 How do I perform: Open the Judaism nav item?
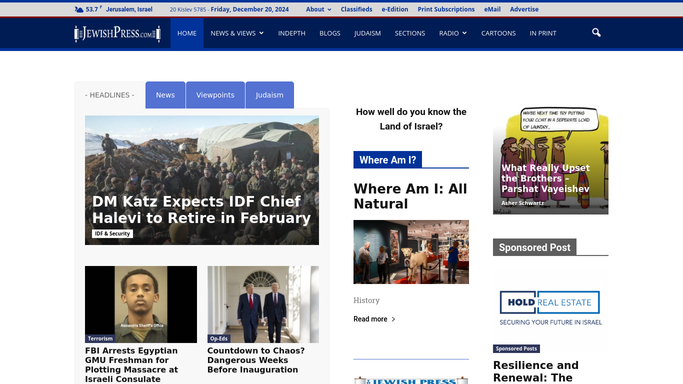coord(367,33)
